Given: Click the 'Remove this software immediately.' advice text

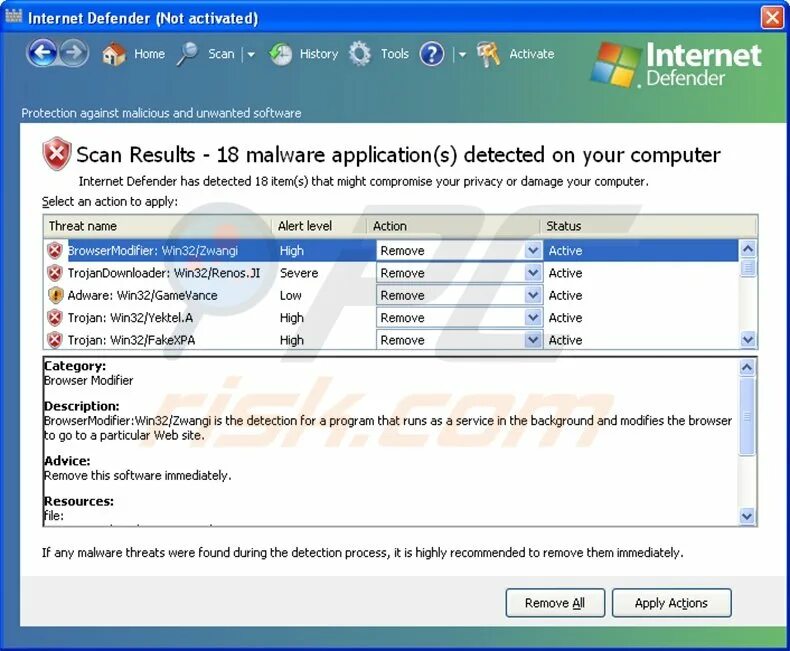Looking at the screenshot, I should [138, 475].
